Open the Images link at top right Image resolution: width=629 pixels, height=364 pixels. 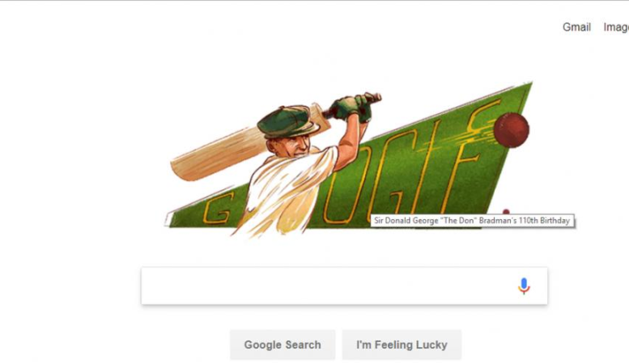616,28
